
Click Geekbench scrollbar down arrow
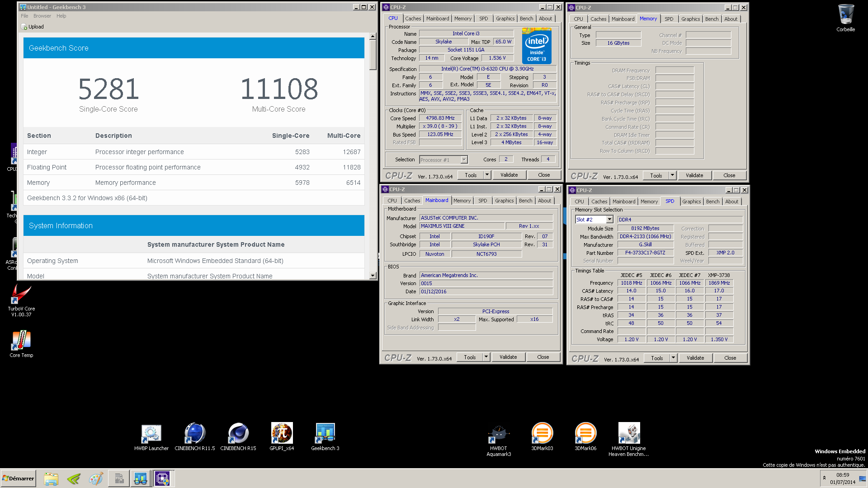pyautogui.click(x=373, y=276)
